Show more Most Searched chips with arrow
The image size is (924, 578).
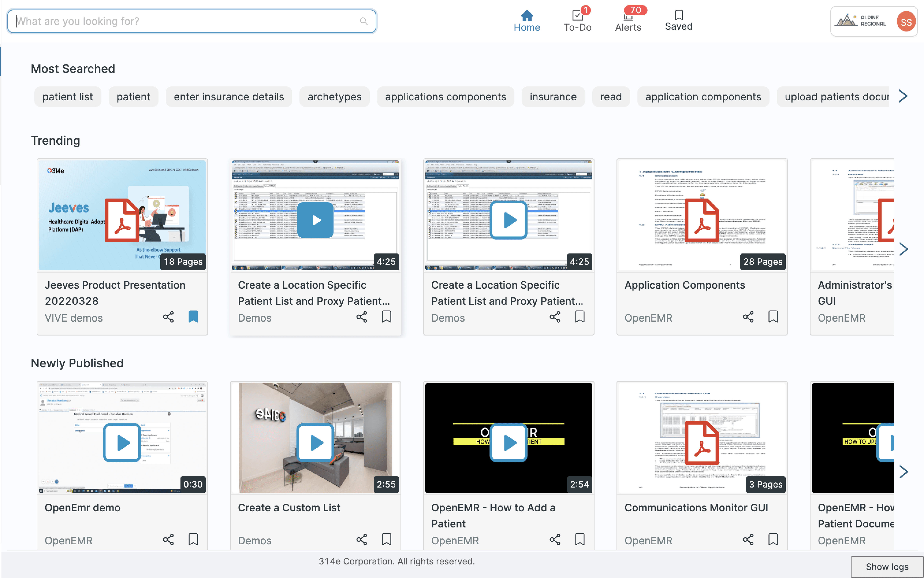903,96
